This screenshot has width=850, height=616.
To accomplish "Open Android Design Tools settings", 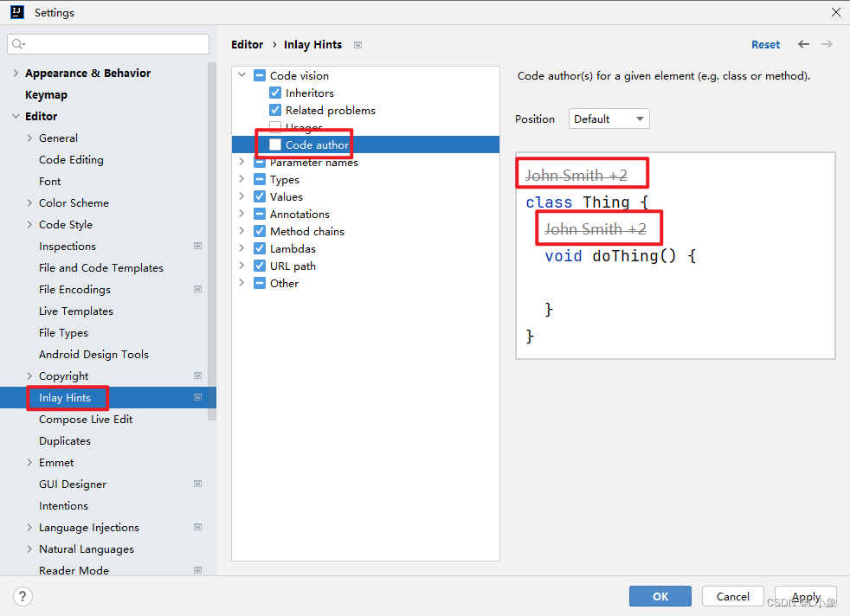I will (x=93, y=355).
